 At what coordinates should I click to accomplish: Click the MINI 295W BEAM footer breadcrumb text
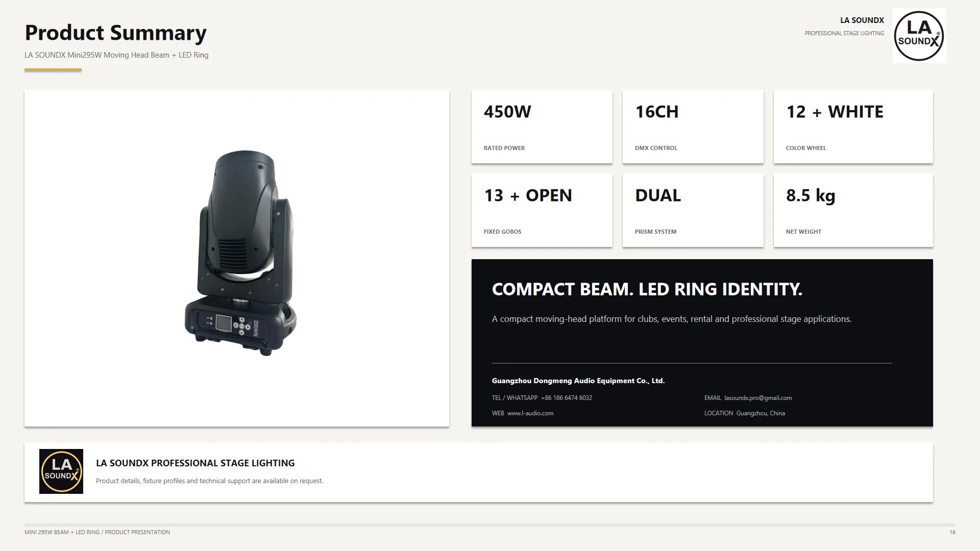97,532
